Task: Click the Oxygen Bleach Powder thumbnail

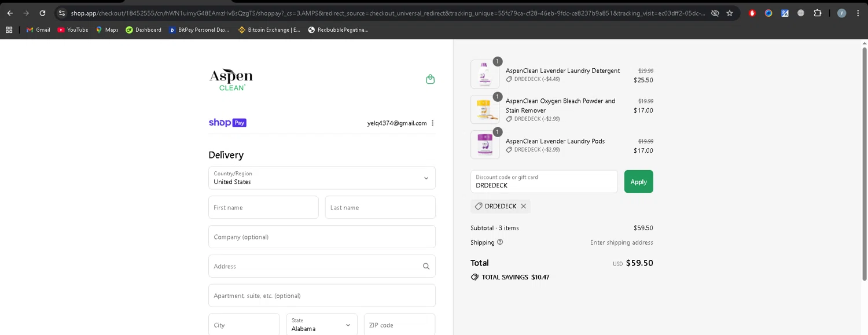Action: (485, 109)
